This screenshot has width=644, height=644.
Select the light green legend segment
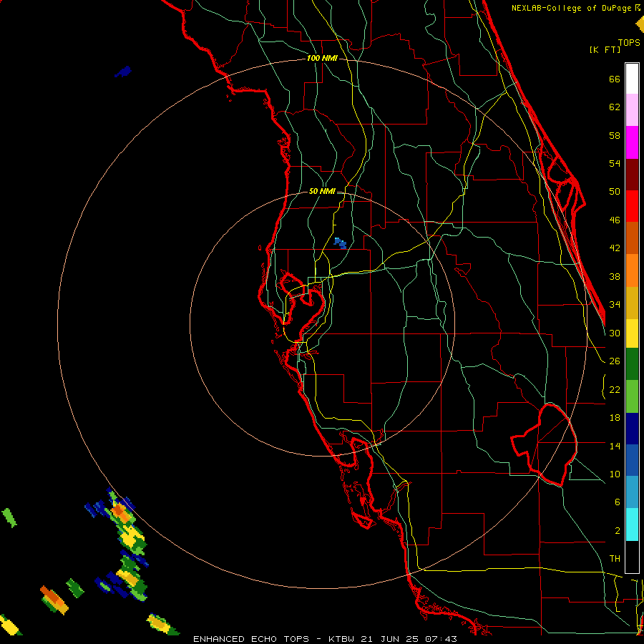[632, 396]
